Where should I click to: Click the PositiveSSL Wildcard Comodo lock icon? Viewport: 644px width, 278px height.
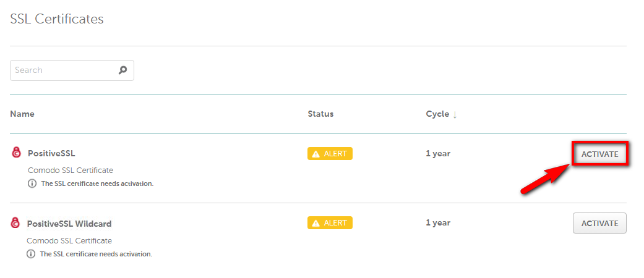coord(15,223)
